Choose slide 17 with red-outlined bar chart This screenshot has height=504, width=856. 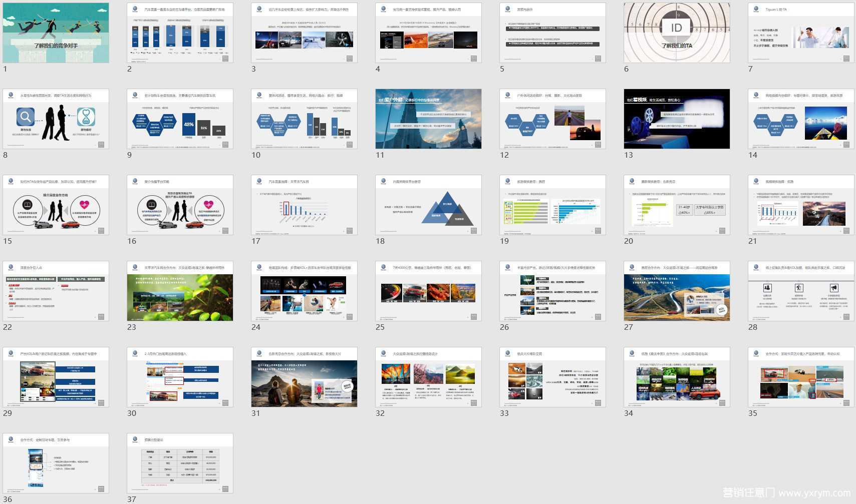click(304, 205)
